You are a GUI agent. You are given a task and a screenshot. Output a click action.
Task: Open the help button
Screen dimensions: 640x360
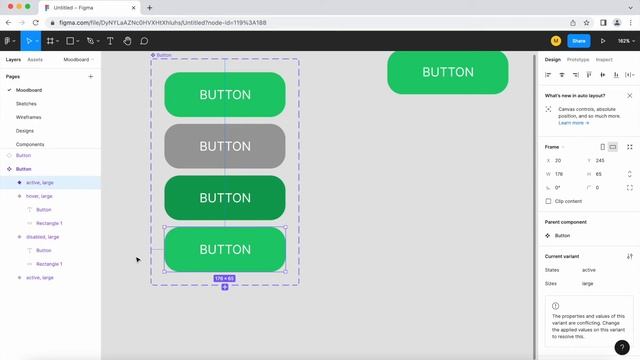click(622, 347)
